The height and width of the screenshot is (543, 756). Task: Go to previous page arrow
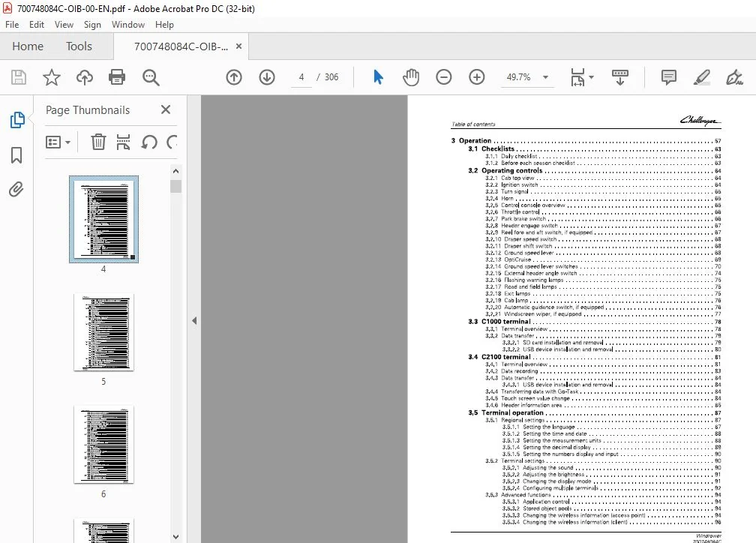pyautogui.click(x=234, y=77)
